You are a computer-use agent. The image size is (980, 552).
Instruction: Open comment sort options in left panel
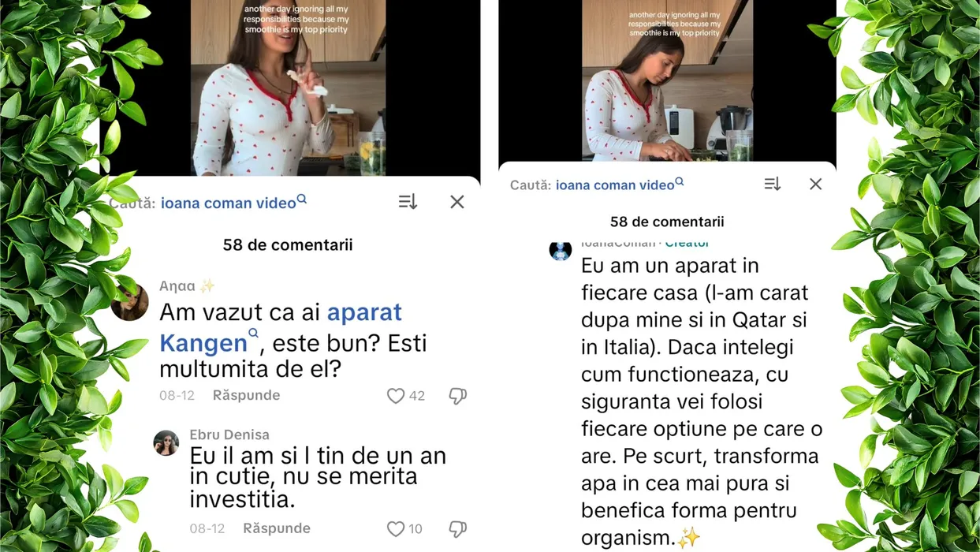point(408,202)
